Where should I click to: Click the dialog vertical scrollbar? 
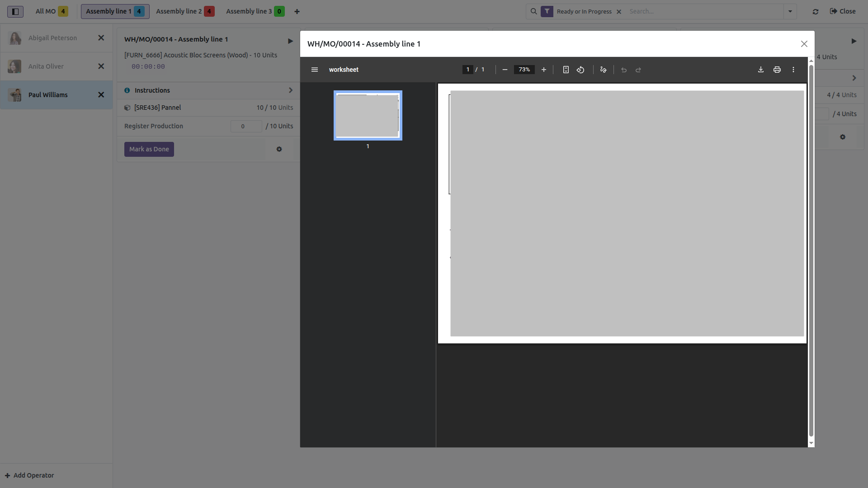tap(811, 251)
